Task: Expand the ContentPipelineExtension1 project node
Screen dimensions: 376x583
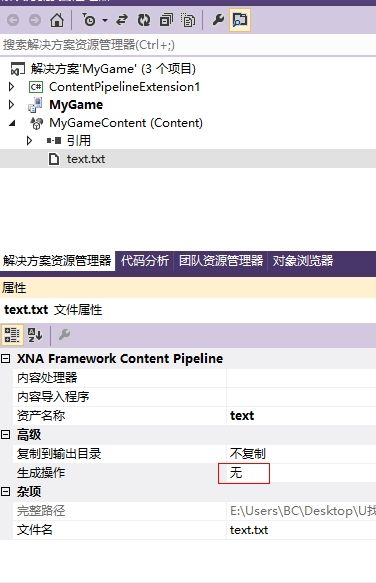Action: 12,87
